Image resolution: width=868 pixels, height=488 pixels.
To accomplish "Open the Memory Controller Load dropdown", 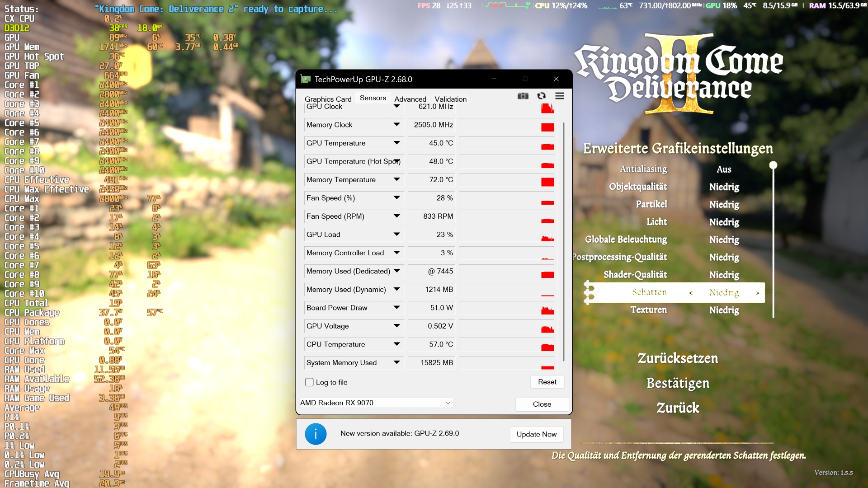I will click(x=397, y=253).
